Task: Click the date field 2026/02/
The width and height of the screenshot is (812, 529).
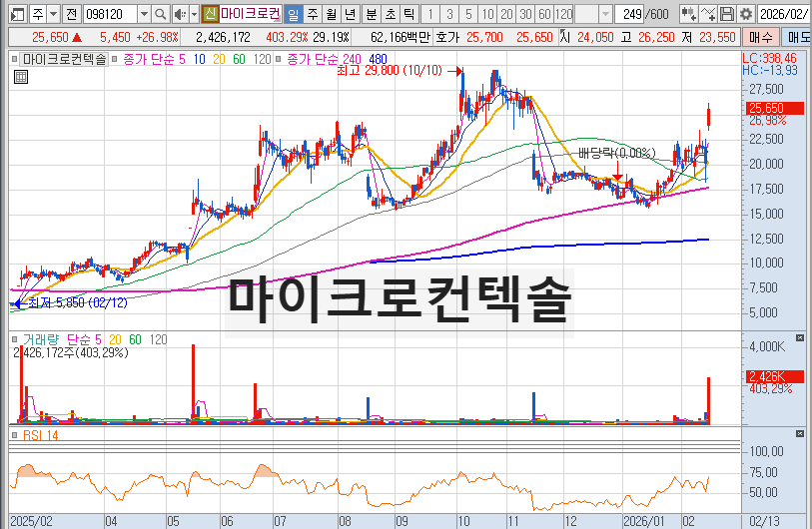Action: click(x=784, y=14)
